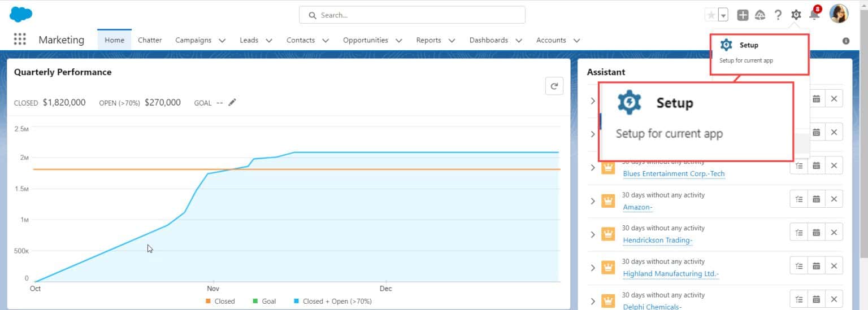868x310 pixels.
Task: Open the Global Actions plus icon
Action: (743, 15)
